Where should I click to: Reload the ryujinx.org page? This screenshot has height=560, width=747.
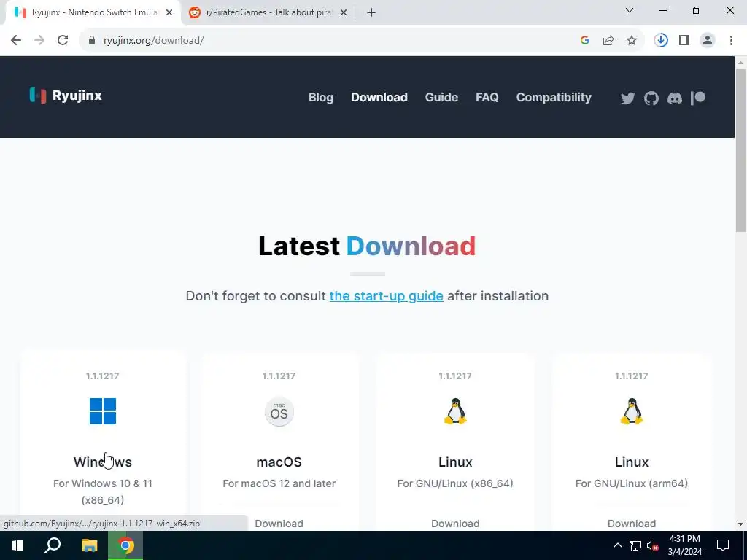click(63, 41)
